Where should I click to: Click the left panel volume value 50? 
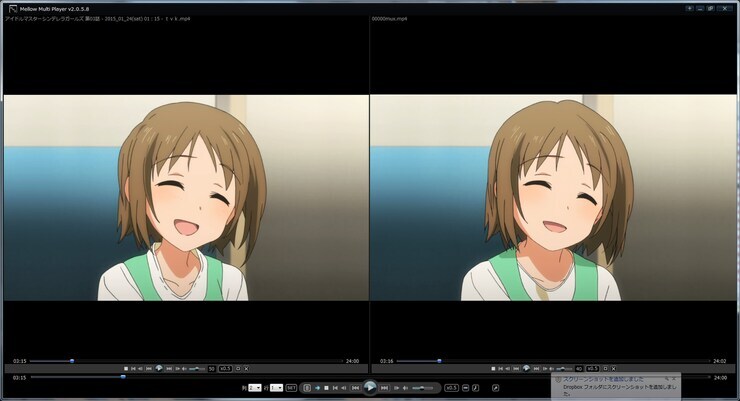click(x=211, y=368)
